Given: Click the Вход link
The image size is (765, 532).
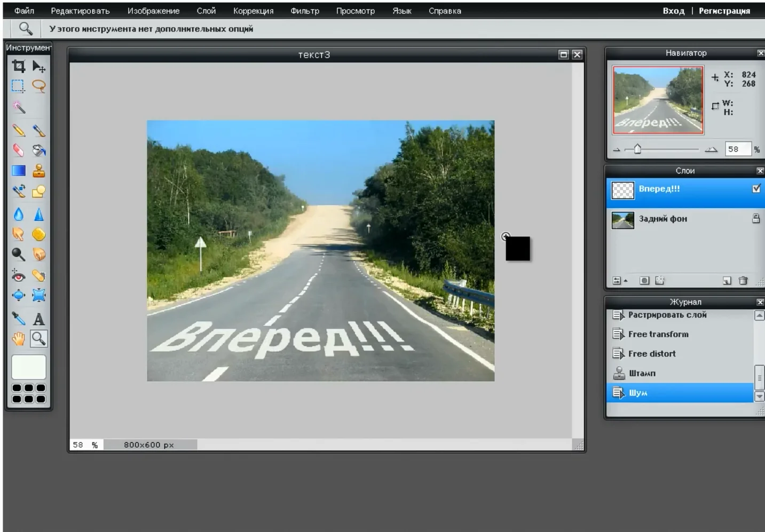Looking at the screenshot, I should [x=673, y=11].
